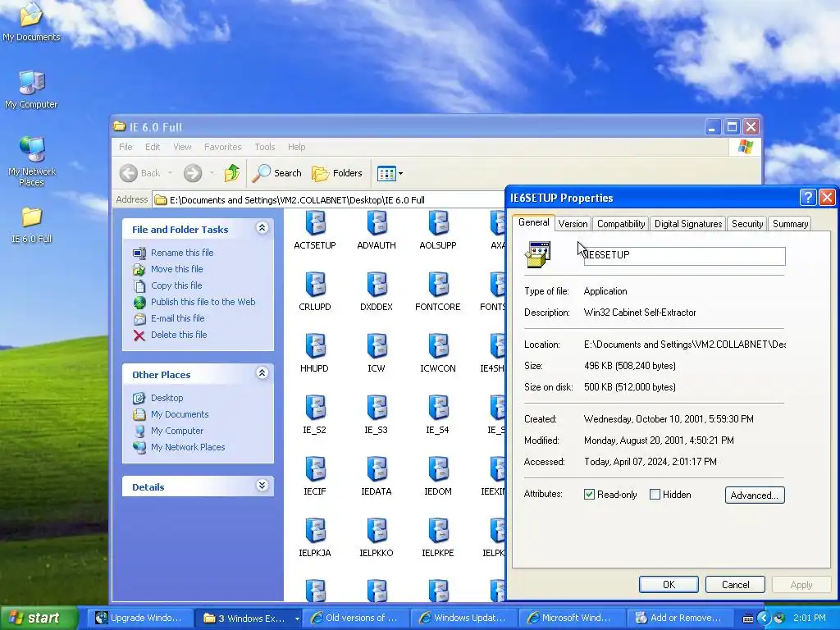Toggle the Folders pane button
The height and width of the screenshot is (630, 840).
(x=337, y=173)
